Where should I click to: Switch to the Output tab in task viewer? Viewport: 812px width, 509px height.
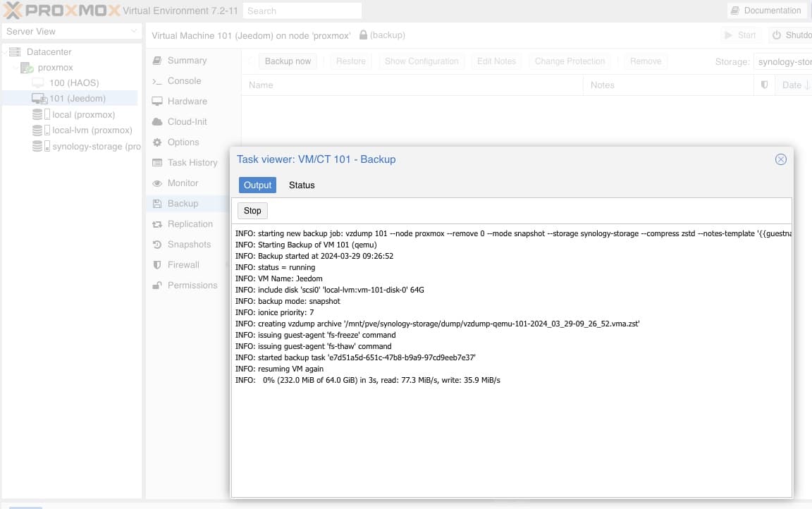[x=257, y=185]
